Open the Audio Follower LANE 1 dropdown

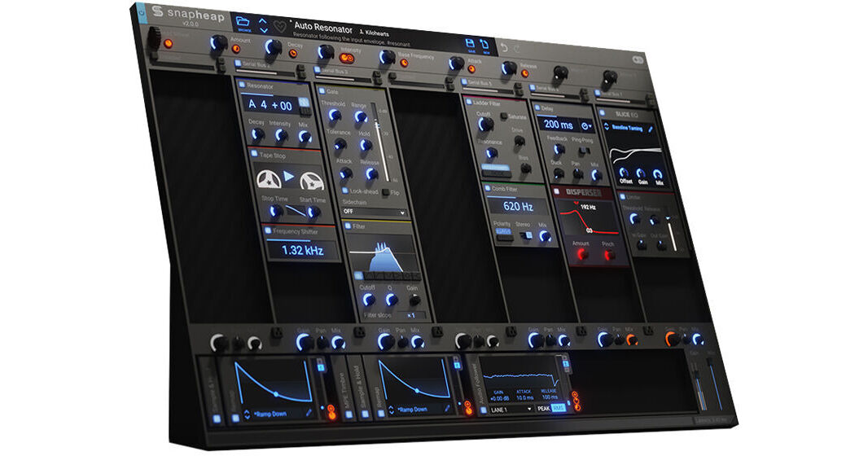(511, 410)
